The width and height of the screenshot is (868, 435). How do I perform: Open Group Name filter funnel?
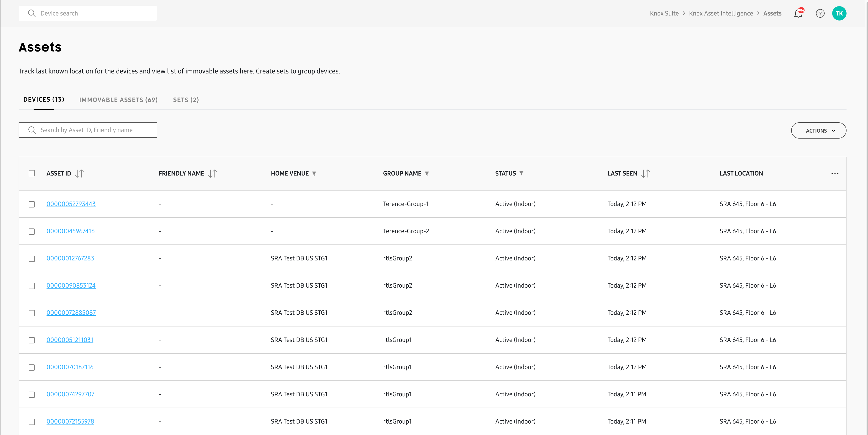[427, 174]
